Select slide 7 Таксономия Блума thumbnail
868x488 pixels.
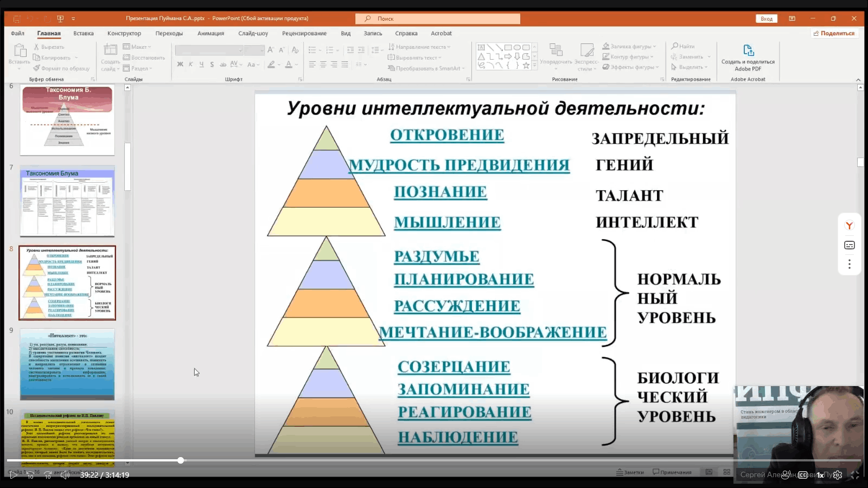[x=67, y=202]
